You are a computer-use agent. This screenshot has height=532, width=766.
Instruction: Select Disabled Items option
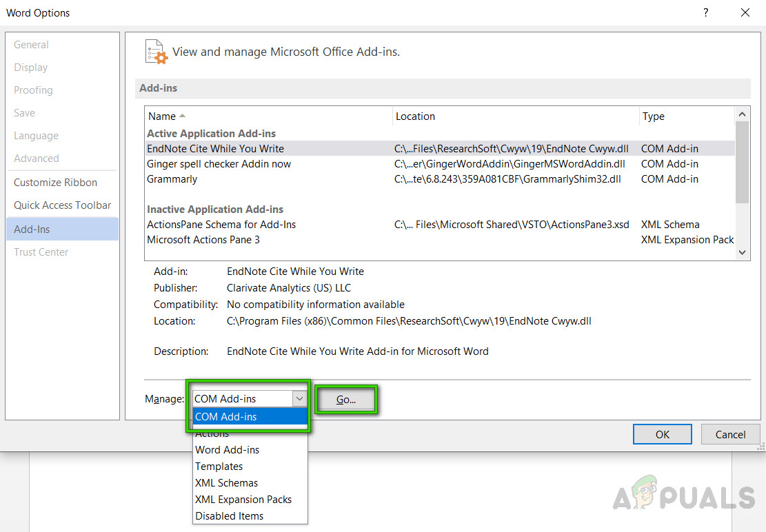tap(250, 516)
